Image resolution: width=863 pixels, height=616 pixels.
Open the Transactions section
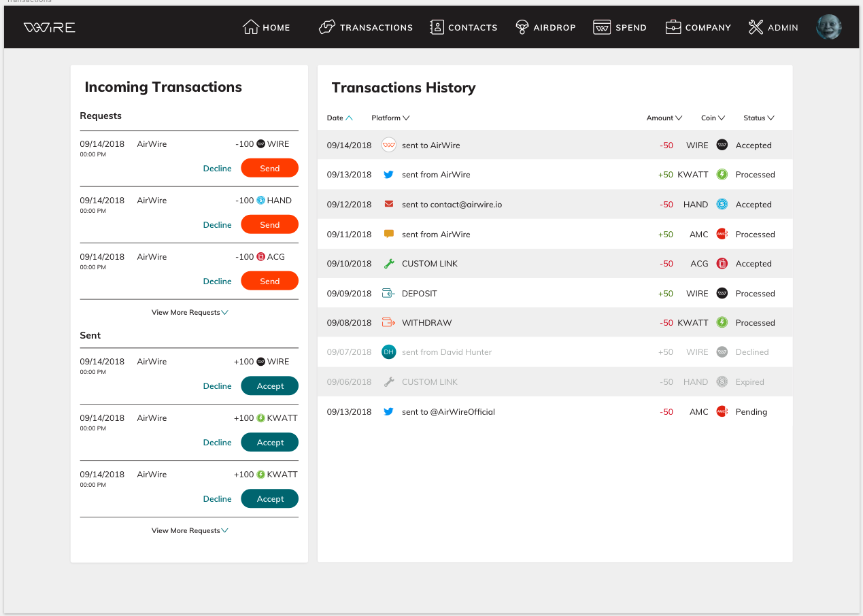point(366,27)
